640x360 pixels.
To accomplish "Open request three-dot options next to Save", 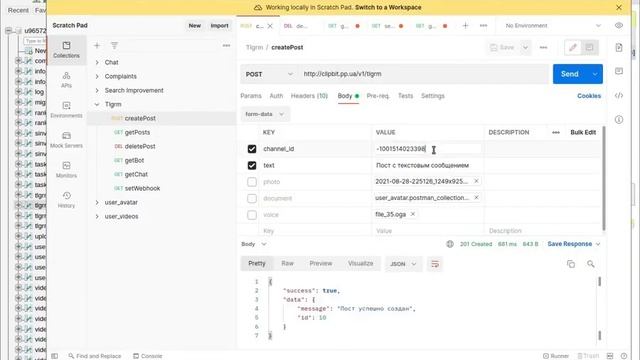I will click(x=543, y=47).
